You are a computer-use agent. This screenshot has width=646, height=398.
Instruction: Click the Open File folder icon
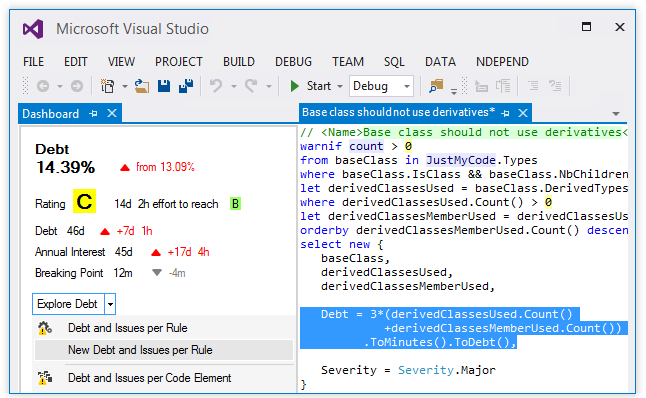142,86
